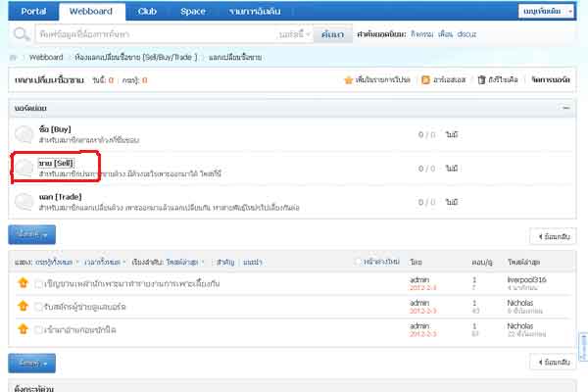Click the blue new post button above thread list
Viewport: 588px width, 392px height.
pyautogui.click(x=31, y=235)
